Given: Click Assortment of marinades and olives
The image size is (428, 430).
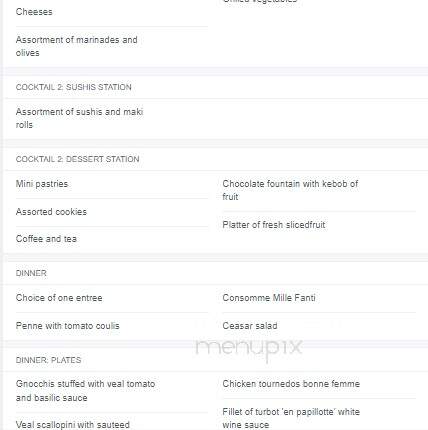Looking at the screenshot, I should (x=76, y=46).
